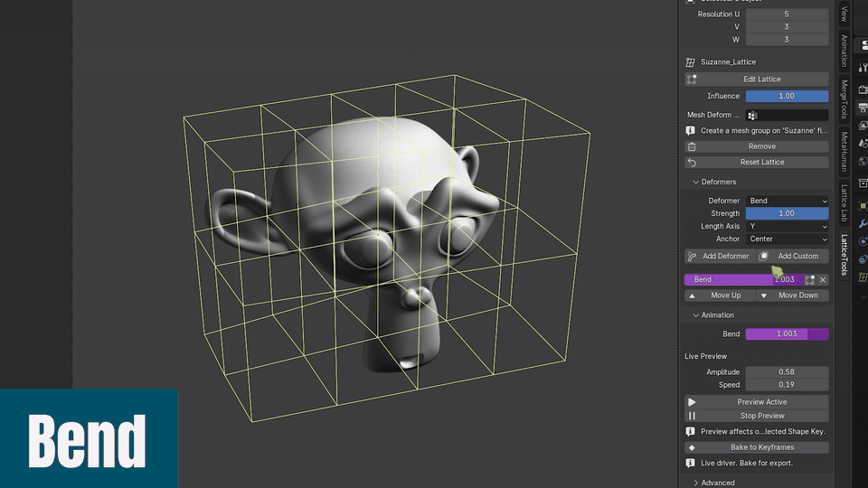Start Preview Active playback
This screenshot has height=488, width=868.
tap(757, 402)
